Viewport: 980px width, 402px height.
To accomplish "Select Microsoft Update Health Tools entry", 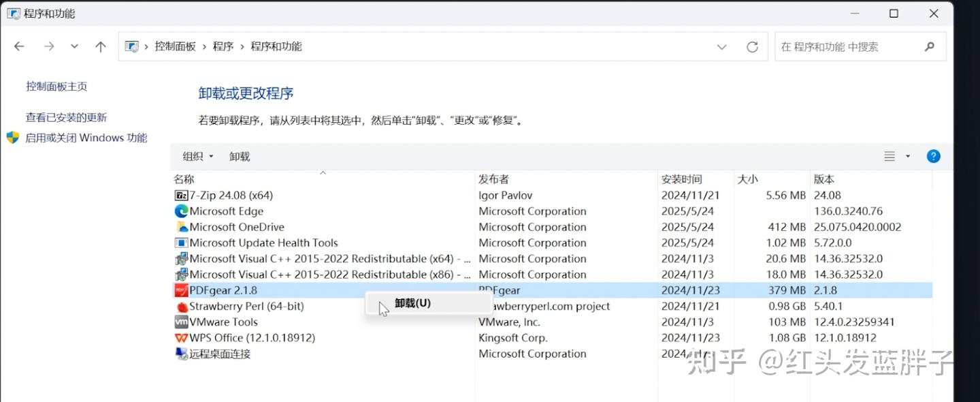I will (551, 243).
